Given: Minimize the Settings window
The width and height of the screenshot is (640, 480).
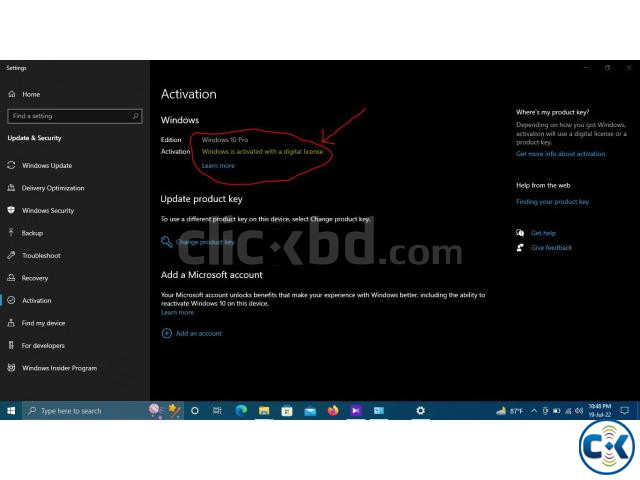Looking at the screenshot, I should 586,68.
